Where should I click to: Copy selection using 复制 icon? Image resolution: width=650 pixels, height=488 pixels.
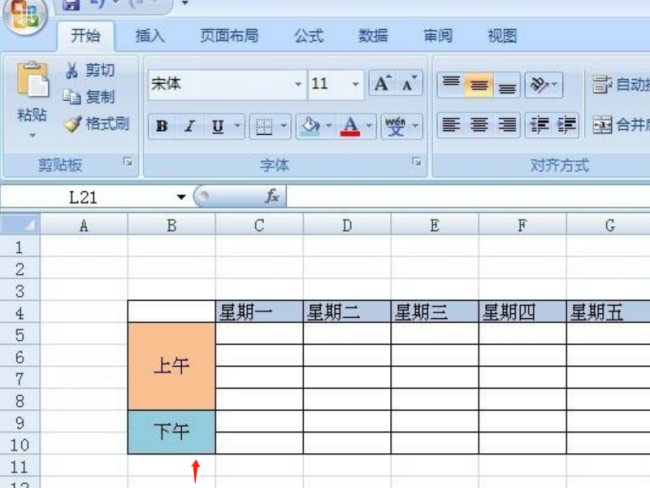(72, 97)
